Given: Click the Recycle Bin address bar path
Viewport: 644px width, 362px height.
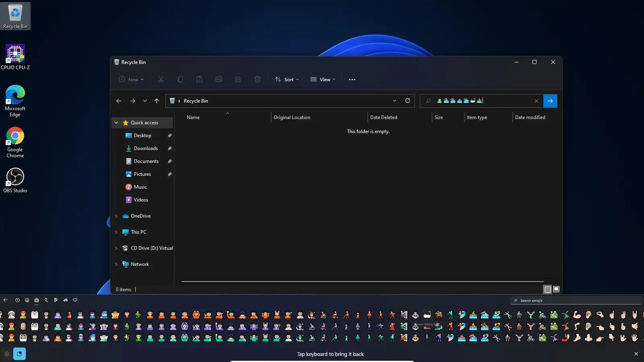Looking at the screenshot, I should pyautogui.click(x=196, y=101).
